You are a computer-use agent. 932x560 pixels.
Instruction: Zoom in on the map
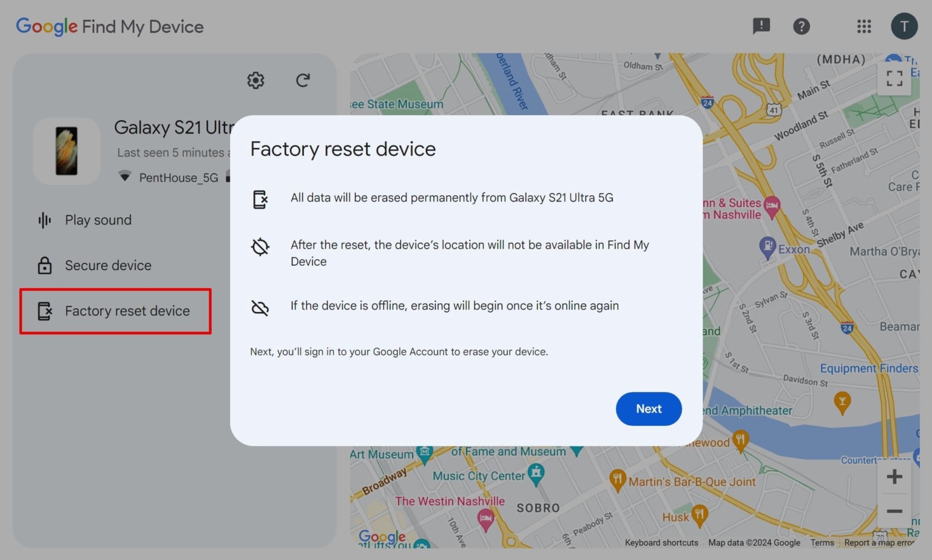(894, 476)
